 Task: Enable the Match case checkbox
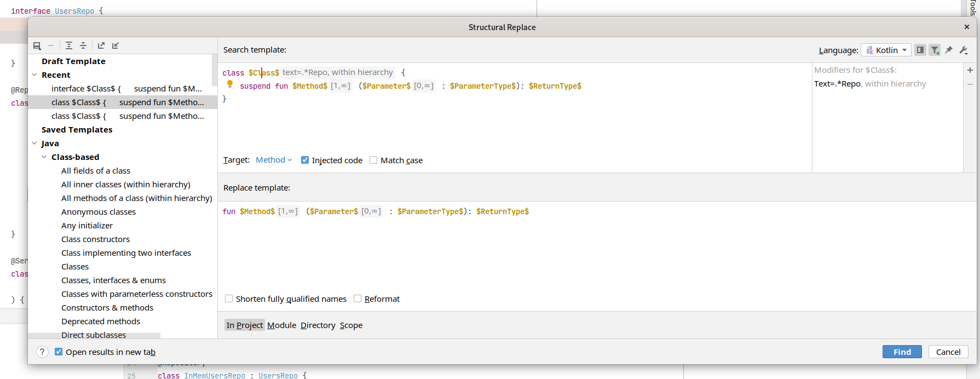373,160
